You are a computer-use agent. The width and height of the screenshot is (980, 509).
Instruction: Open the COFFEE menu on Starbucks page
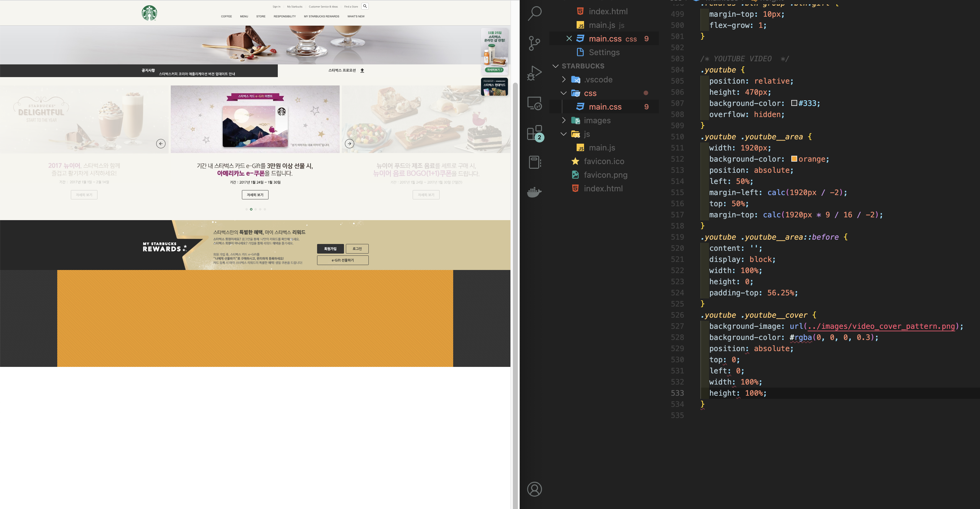pos(226,16)
